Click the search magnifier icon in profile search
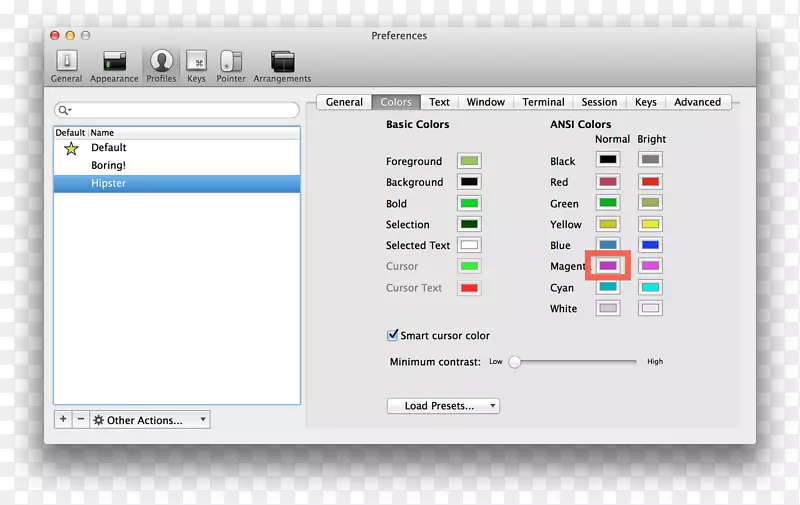Image resolution: width=800 pixels, height=505 pixels. click(64, 110)
